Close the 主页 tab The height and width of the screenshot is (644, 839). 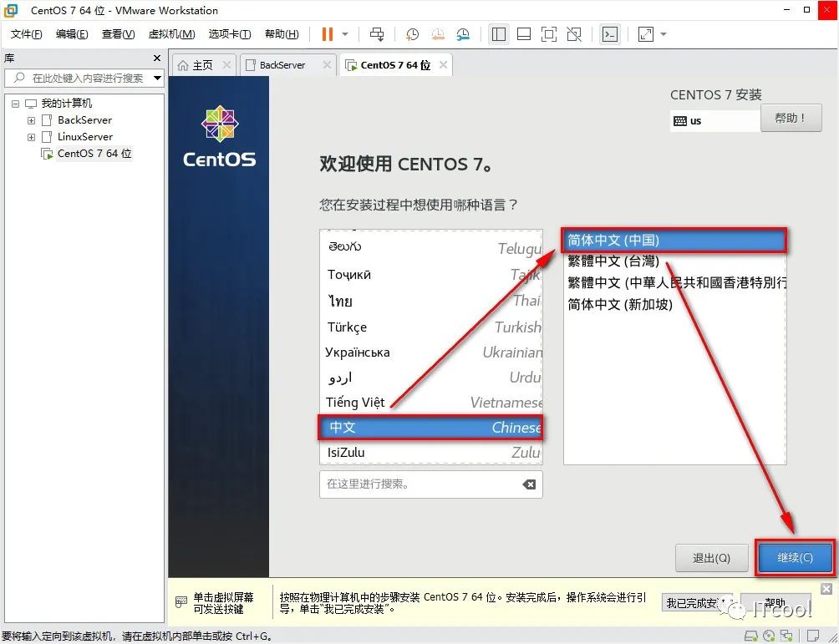pos(226,64)
